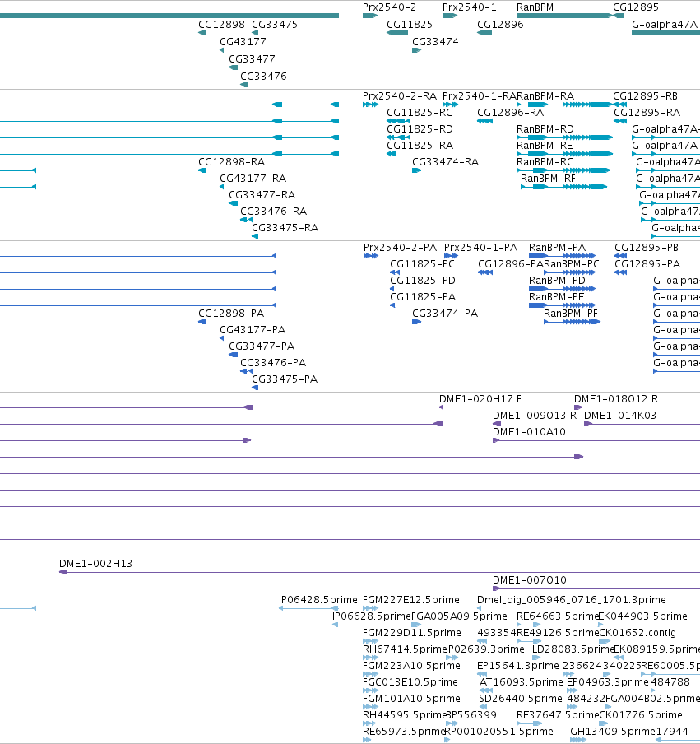Click the CG12895 gene label
Image resolution: width=700 pixels, height=744 pixels.
636,7
